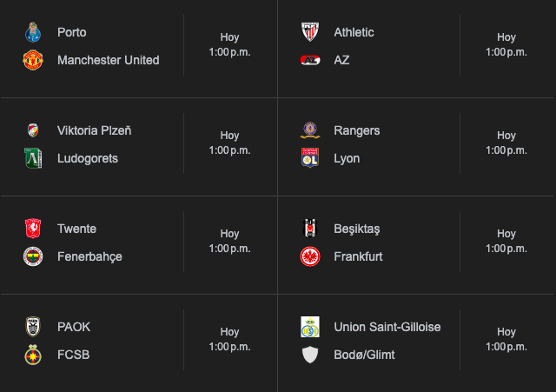Open the Viktoria Plzeň team link
The height and width of the screenshot is (392, 556).
point(94,131)
